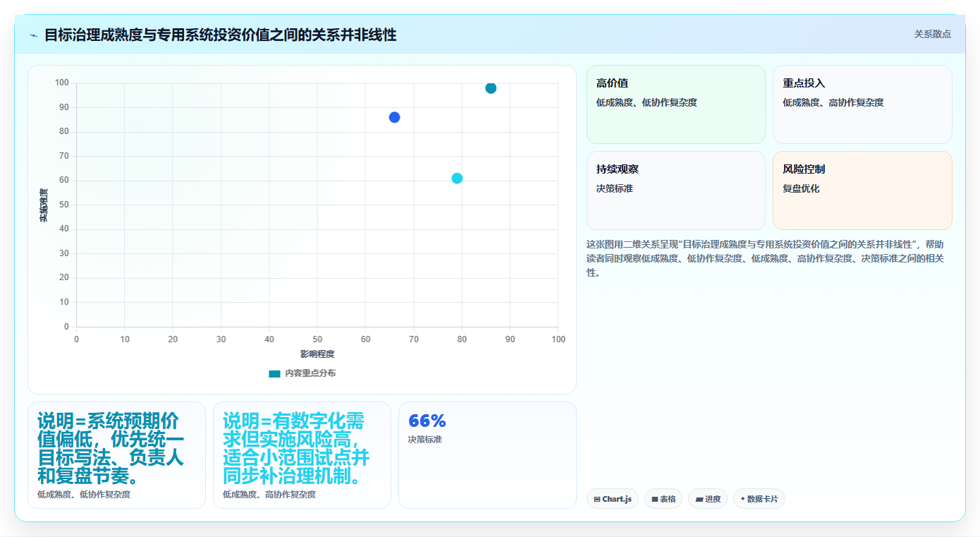Image resolution: width=980 pixels, height=537 pixels.
Task: Click the lightning icon before the title
Action: [x=34, y=35]
